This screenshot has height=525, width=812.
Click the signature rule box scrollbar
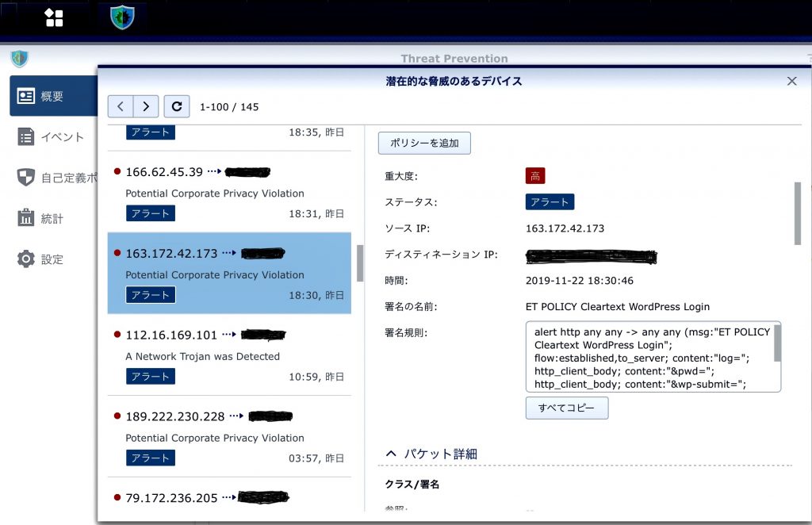click(777, 343)
